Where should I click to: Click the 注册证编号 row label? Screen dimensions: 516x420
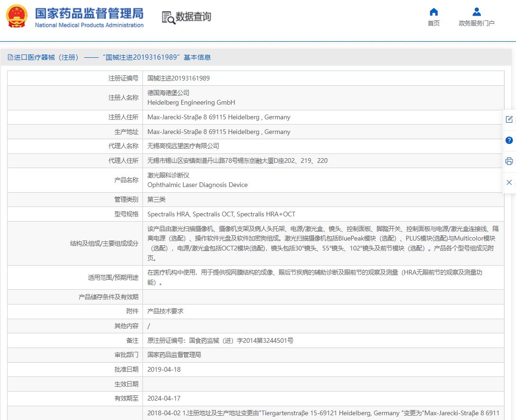[x=124, y=78]
